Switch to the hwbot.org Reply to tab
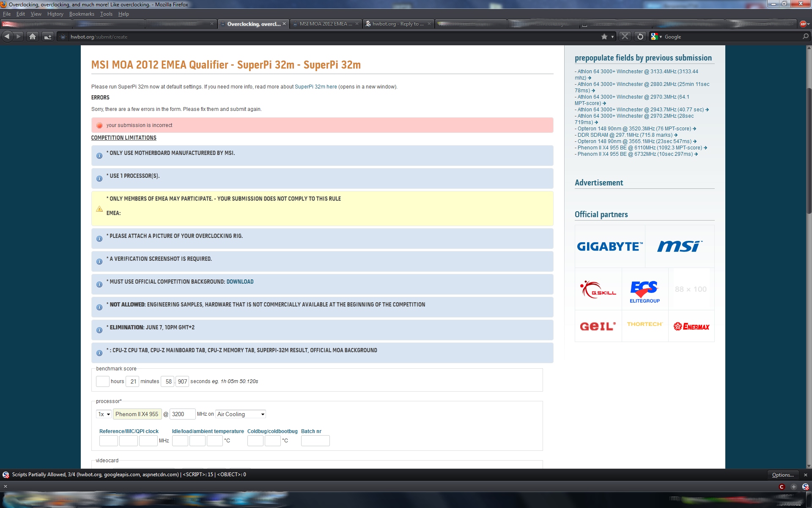The width and height of the screenshot is (812, 508). click(398, 24)
